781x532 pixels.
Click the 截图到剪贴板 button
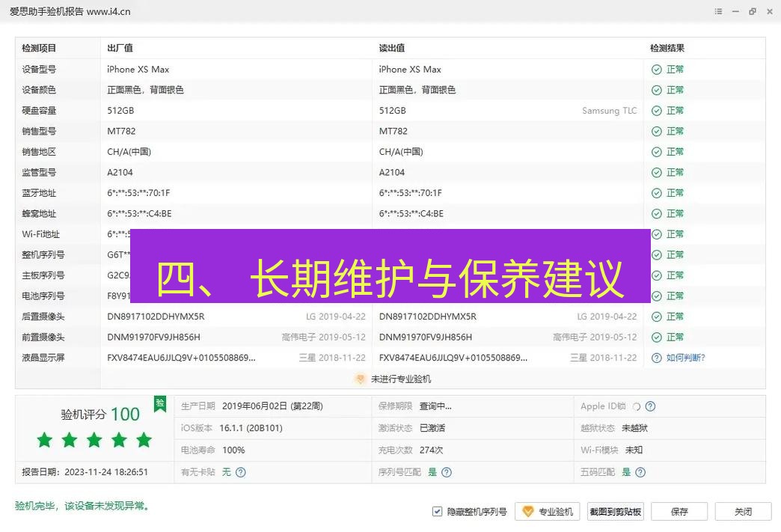(615, 511)
